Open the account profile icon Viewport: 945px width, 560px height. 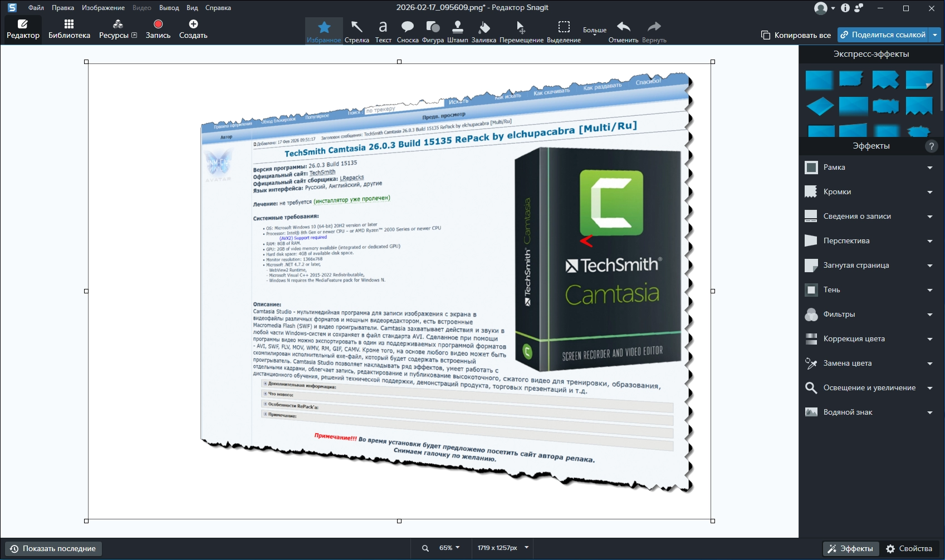click(821, 8)
